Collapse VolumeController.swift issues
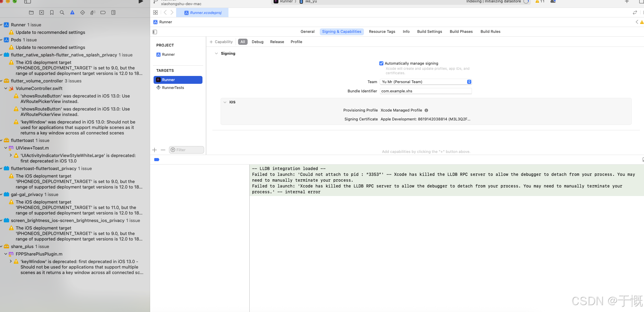Viewport: 644px width, 312px height. [x=6, y=89]
